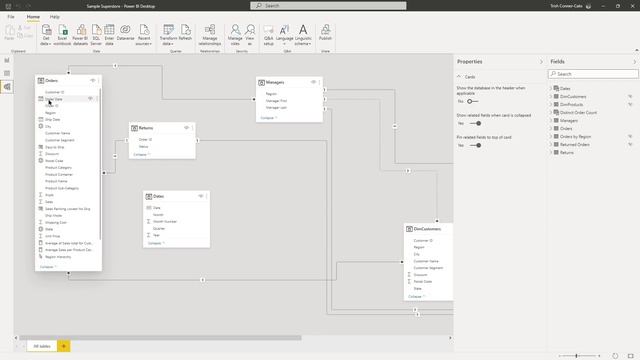The height and width of the screenshot is (360, 640).
Task: Click the Fields pane search box
Action: (x=593, y=74)
